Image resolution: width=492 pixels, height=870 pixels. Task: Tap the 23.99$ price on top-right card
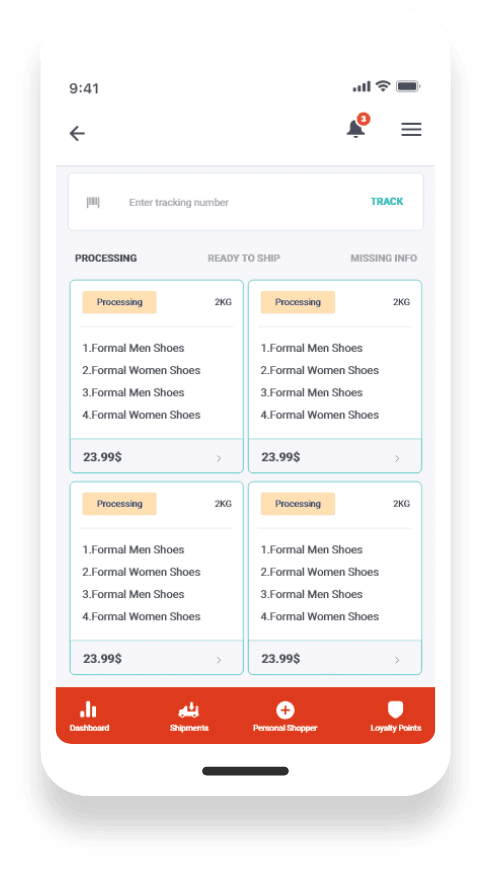281,457
